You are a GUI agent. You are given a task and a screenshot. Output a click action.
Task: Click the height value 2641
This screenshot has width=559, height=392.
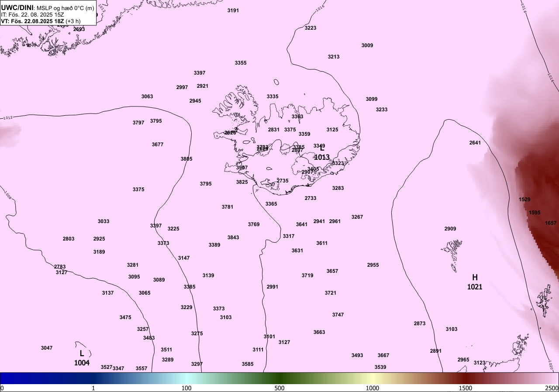(x=475, y=143)
